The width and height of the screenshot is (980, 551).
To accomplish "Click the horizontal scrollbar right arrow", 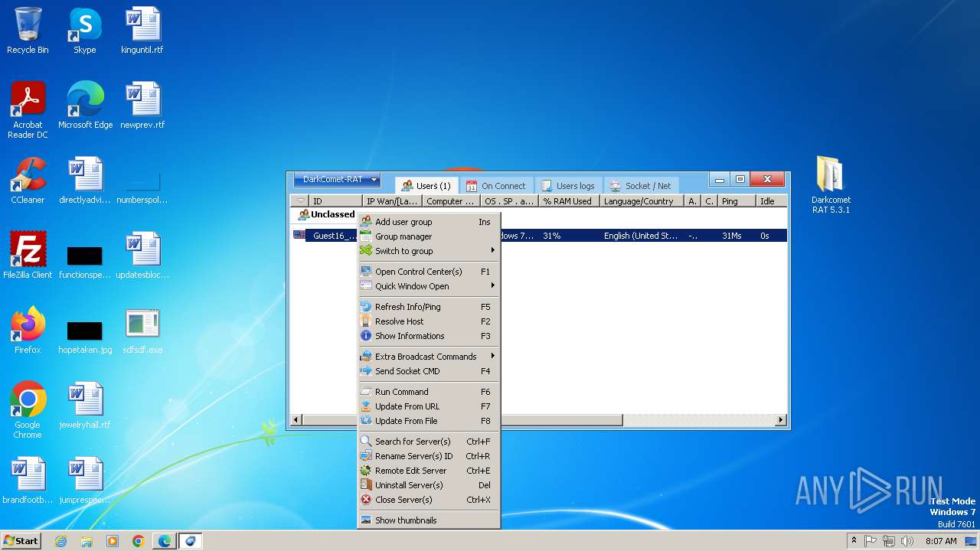I will point(781,420).
